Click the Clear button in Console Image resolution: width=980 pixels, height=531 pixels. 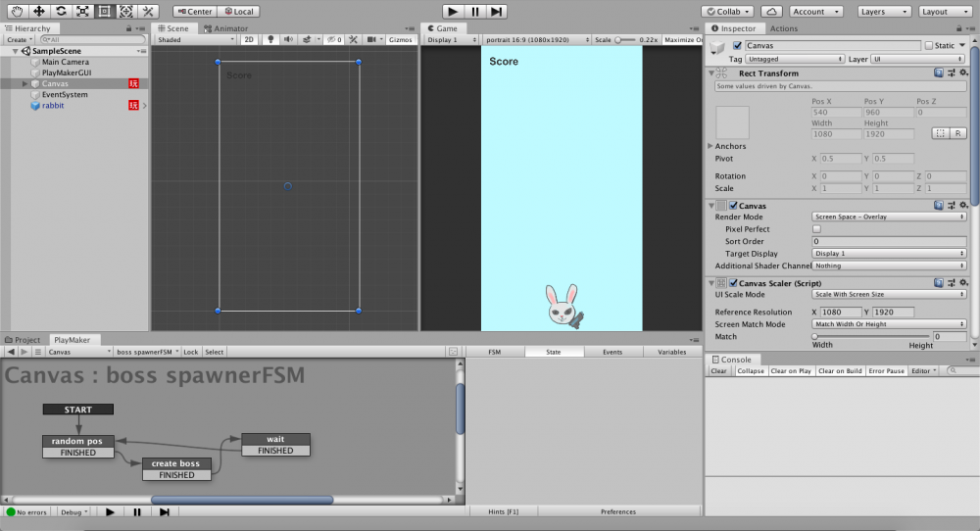tap(718, 371)
